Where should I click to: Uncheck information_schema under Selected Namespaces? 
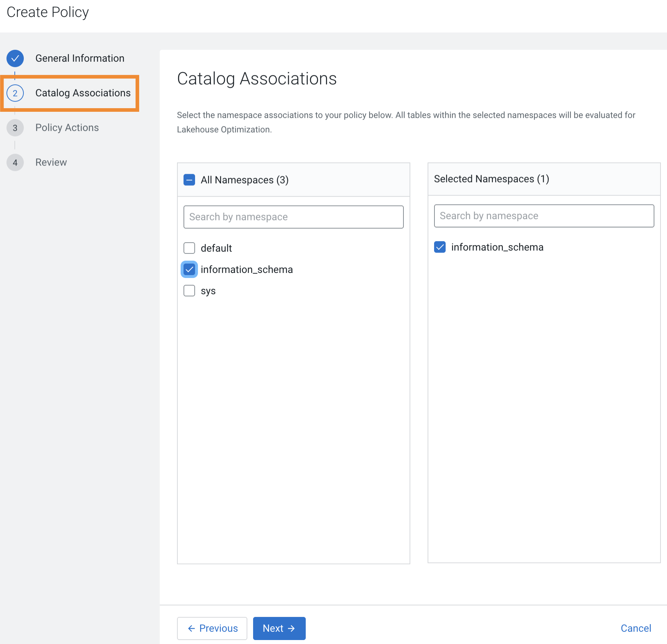pyautogui.click(x=439, y=247)
